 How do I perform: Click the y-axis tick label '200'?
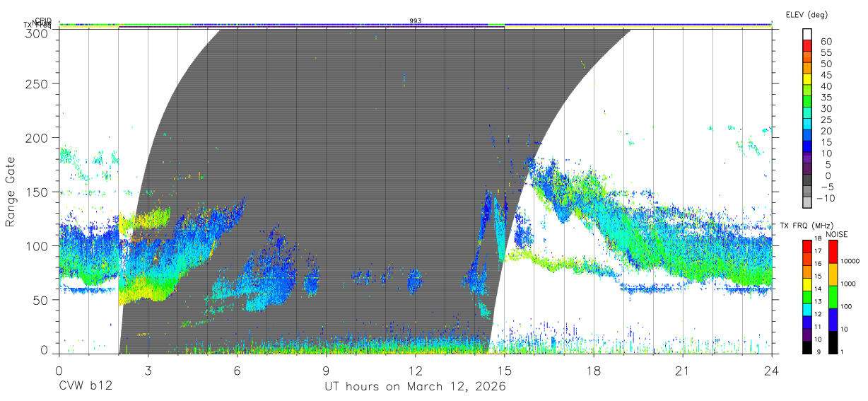click(37, 138)
